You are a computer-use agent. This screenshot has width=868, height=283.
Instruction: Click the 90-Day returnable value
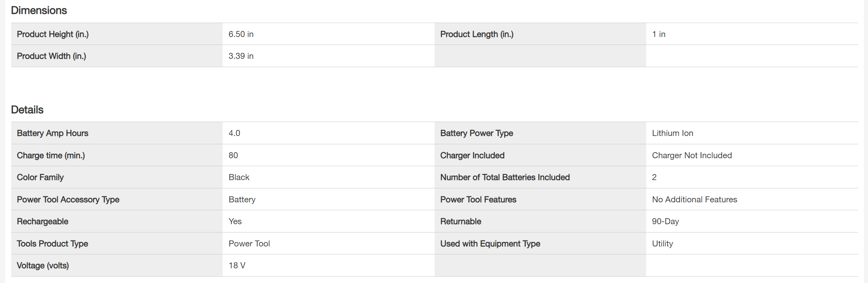pyautogui.click(x=665, y=221)
